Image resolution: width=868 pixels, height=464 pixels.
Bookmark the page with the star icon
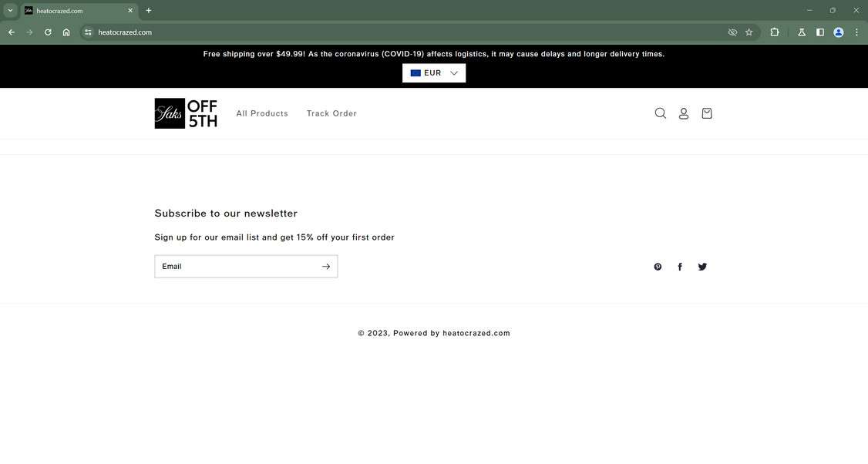coord(748,32)
